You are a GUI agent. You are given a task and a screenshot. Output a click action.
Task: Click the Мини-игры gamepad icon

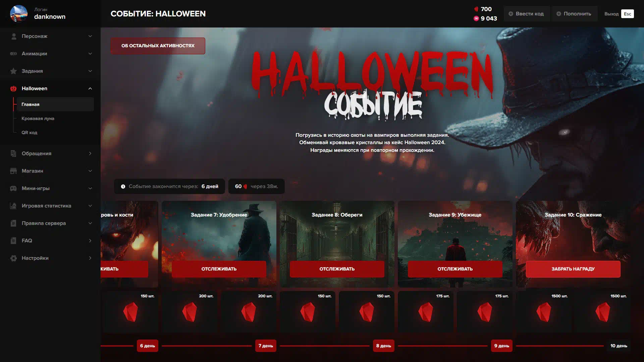[x=13, y=188]
